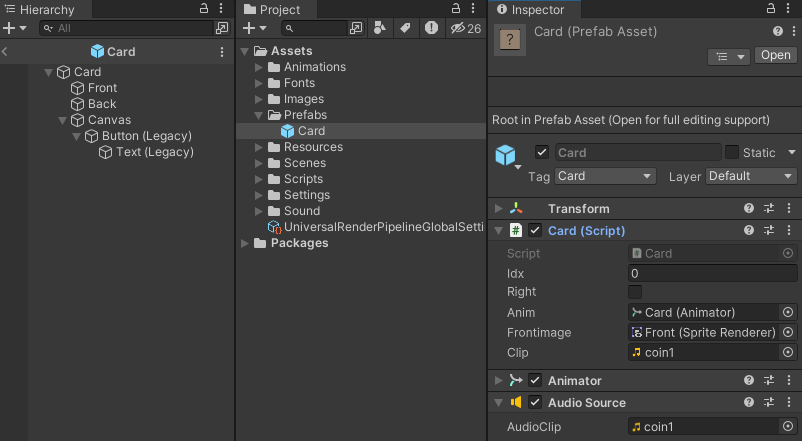Screen dimensions: 802x441
Task: Open the Static flags dropdown arrow
Action: 792,152
